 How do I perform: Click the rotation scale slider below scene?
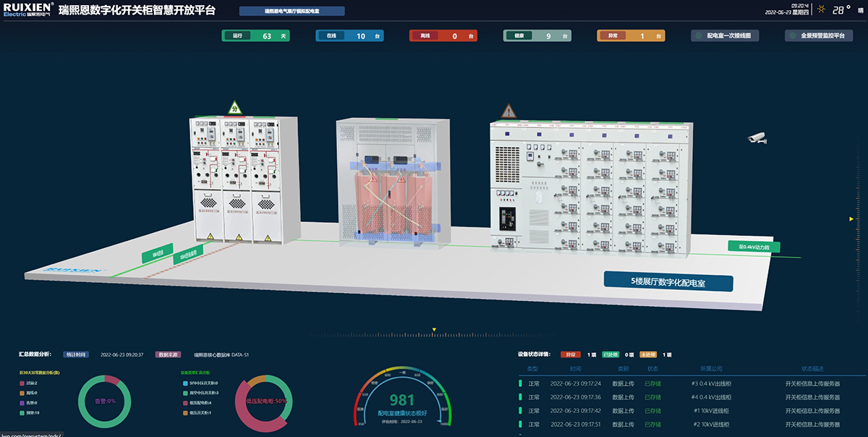point(434,336)
